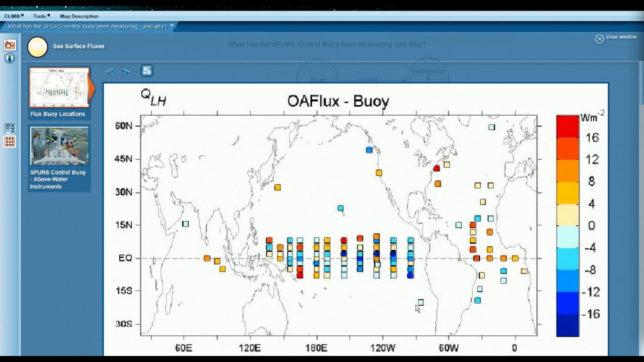This screenshot has height=362, width=644.
Task: Open SPURS Central Buoy Above-Water Instruments thumbnail
Action: coord(59,146)
